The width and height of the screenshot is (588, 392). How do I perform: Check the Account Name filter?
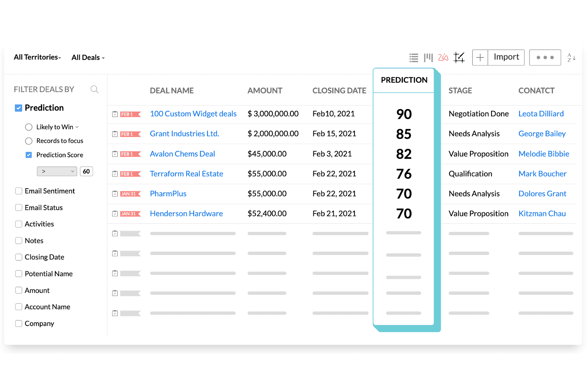19,307
